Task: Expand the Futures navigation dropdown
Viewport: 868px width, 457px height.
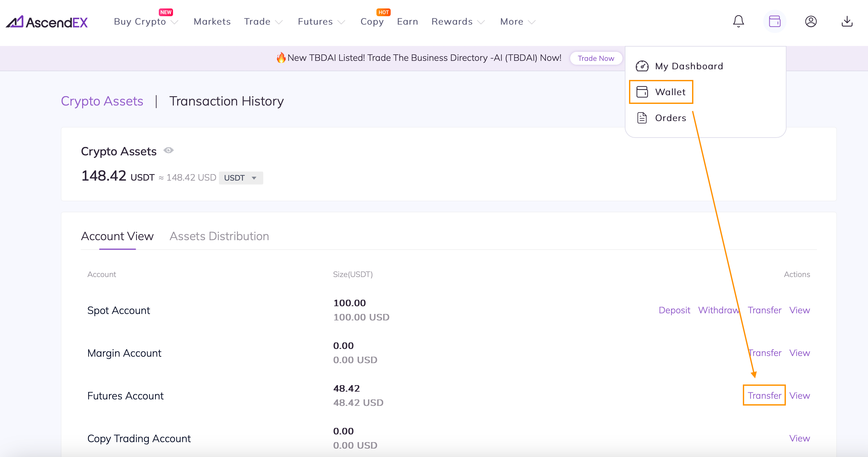Action: click(321, 22)
